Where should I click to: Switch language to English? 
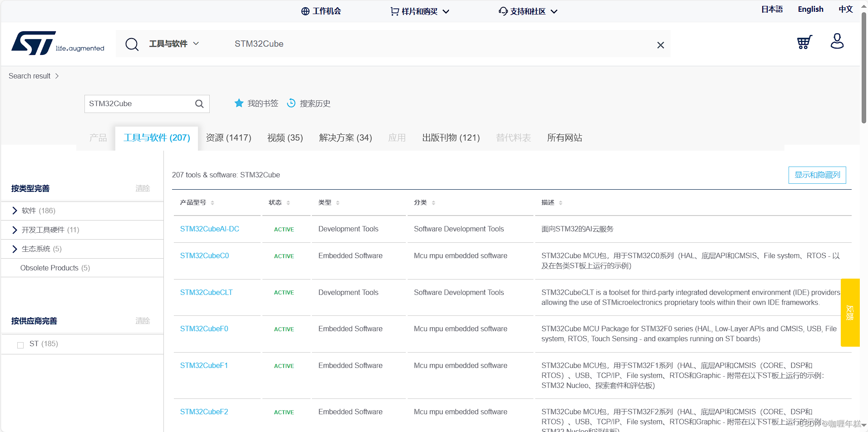tap(810, 9)
